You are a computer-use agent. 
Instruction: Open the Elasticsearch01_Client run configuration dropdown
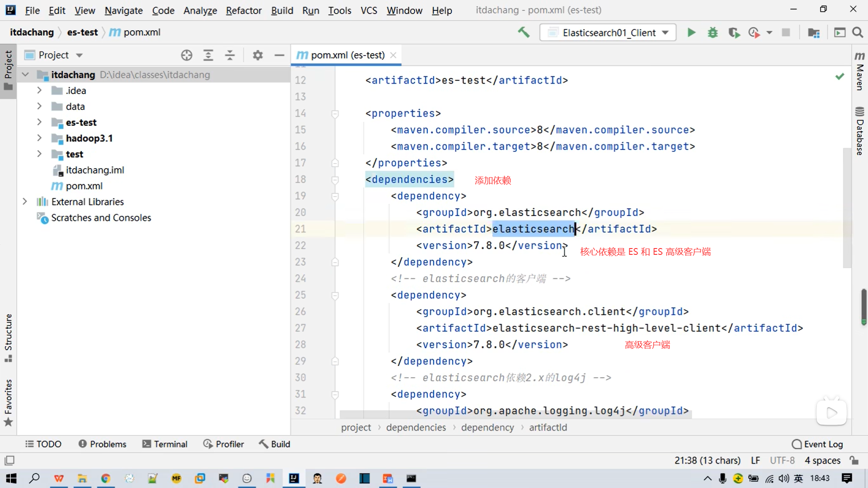tap(608, 33)
